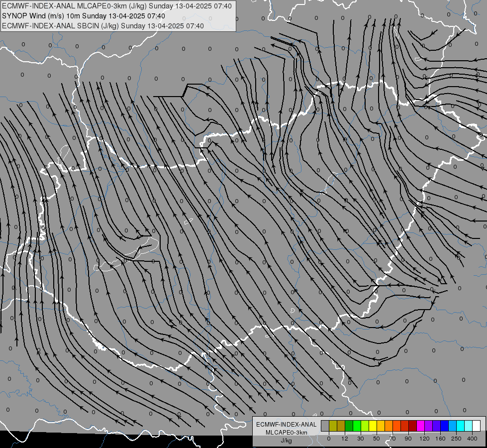
Task: Click the SYNOP Wind 10m title line
Action: [x=84, y=16]
